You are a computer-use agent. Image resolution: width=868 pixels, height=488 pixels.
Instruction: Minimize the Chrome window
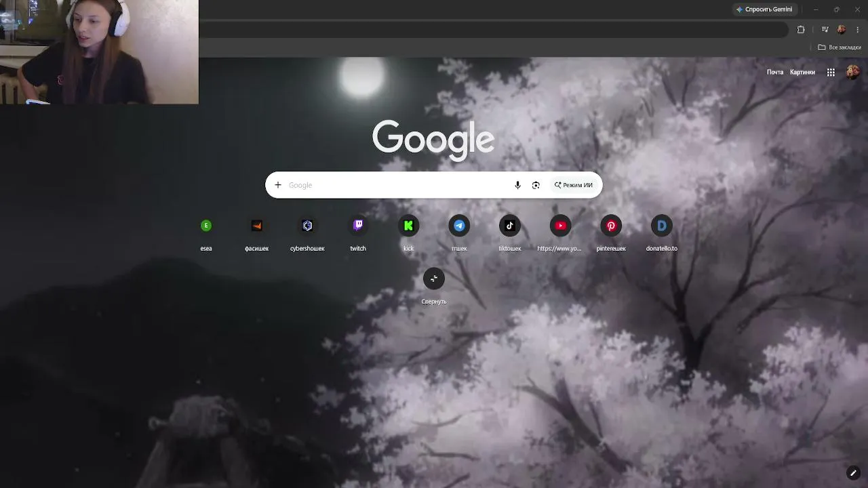[816, 9]
